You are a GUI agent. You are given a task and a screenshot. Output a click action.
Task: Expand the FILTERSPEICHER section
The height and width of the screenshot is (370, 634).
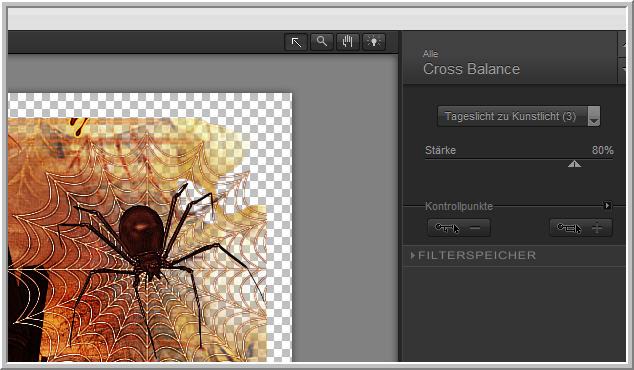click(x=473, y=256)
